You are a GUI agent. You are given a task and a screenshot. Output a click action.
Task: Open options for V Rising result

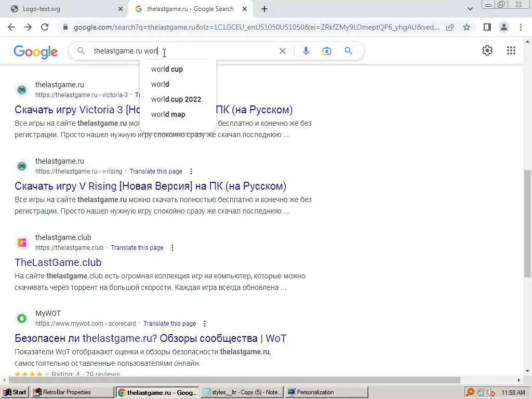[191, 171]
